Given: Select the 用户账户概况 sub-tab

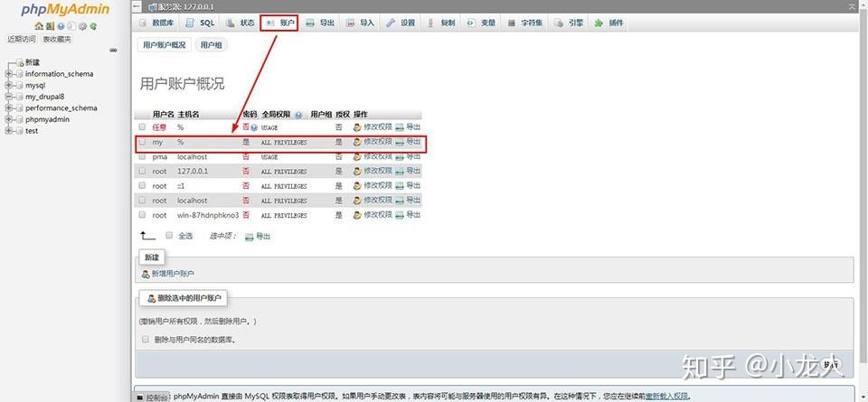Looking at the screenshot, I should (x=164, y=45).
